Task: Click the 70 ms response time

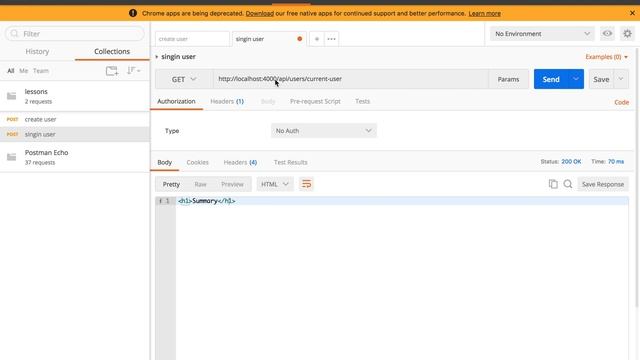Action: tap(616, 162)
